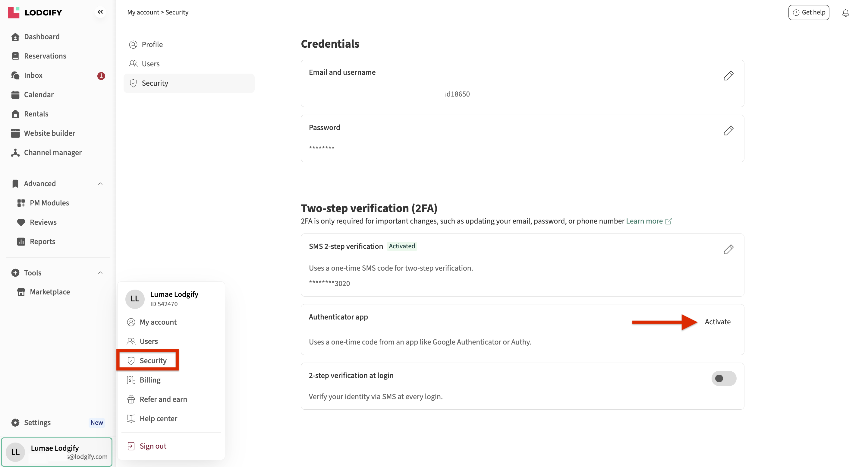The width and height of the screenshot is (868, 467).
Task: Edit SMS 2-step verification pencil icon
Action: pos(728,249)
